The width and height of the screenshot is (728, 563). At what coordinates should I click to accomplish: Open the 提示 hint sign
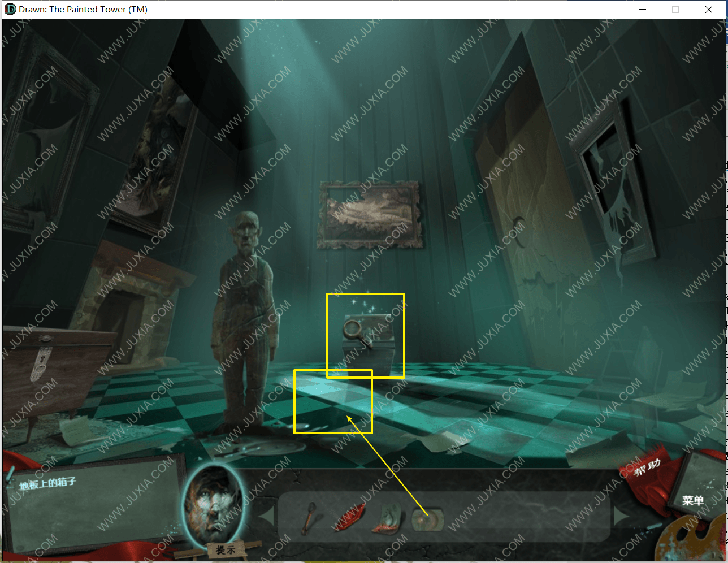tap(226, 549)
